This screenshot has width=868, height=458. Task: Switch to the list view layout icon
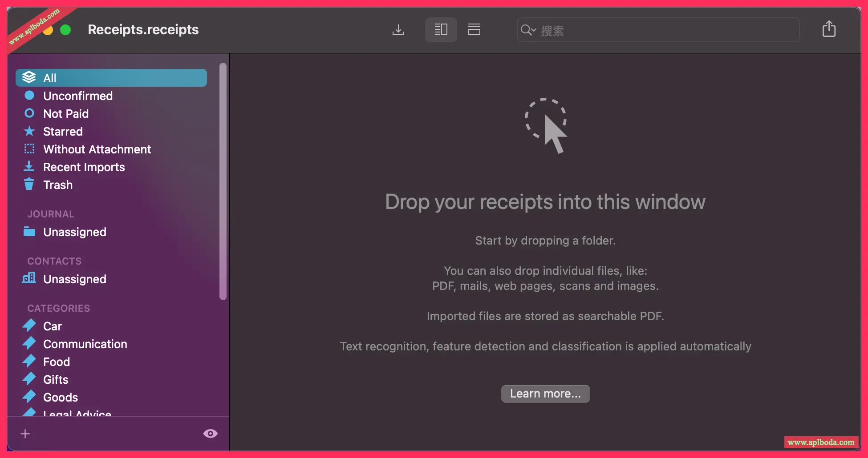pos(474,29)
